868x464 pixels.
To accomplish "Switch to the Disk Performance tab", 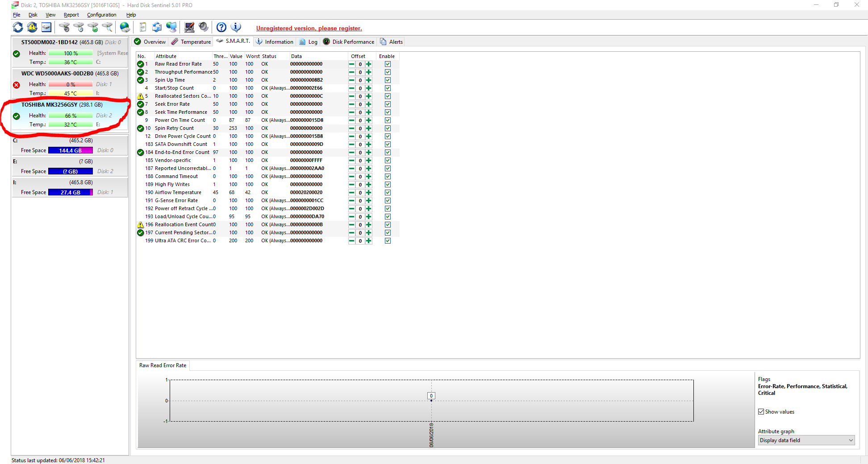I will [349, 42].
